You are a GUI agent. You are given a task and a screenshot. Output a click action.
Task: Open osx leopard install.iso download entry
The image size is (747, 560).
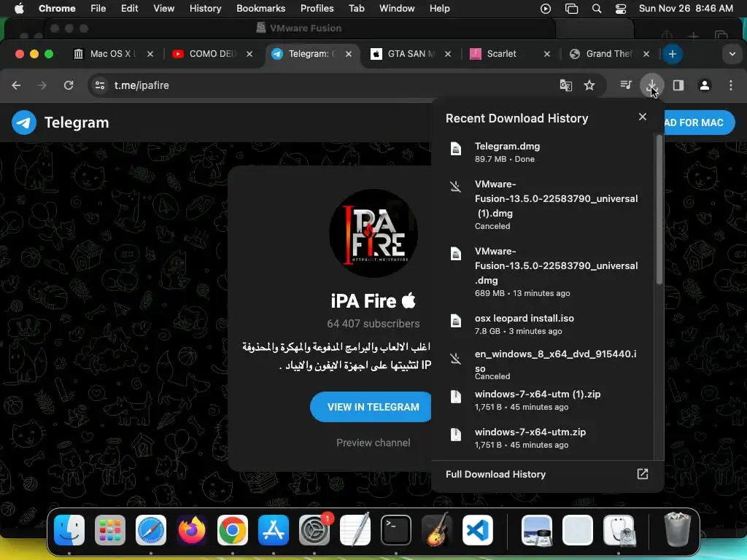tap(543, 324)
